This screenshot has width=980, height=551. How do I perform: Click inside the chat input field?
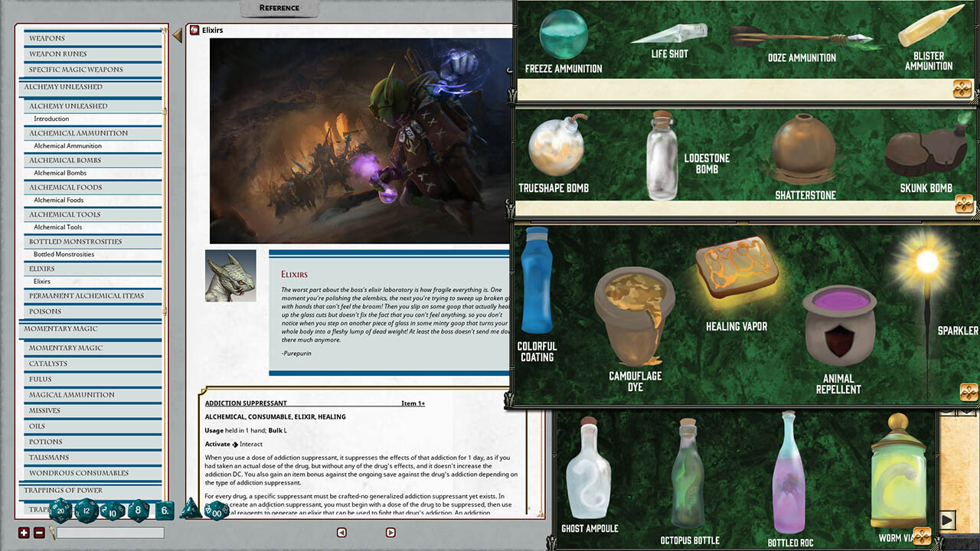click(x=111, y=532)
